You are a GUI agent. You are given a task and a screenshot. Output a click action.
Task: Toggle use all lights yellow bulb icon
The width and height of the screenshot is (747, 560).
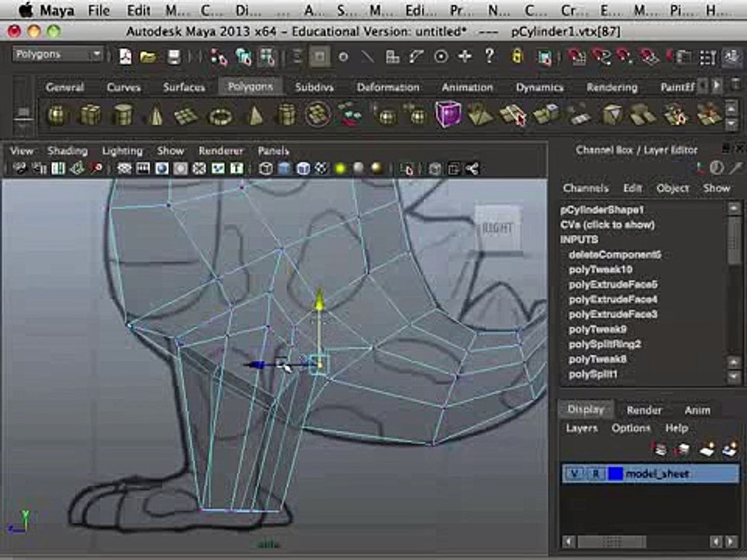pyautogui.click(x=340, y=168)
